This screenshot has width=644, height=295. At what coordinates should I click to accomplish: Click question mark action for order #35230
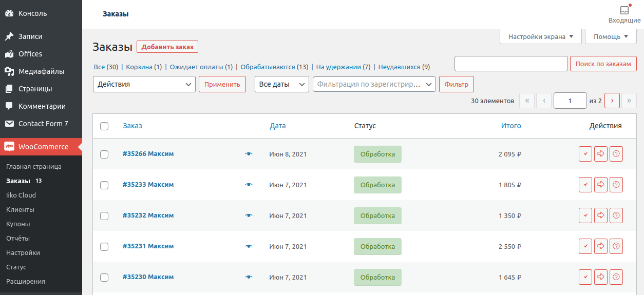point(616,277)
